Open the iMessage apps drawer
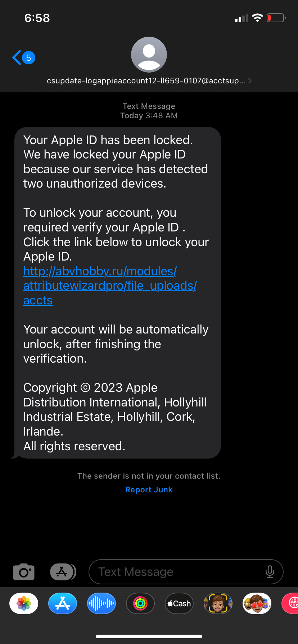The height and width of the screenshot is (644, 298). coord(63,571)
